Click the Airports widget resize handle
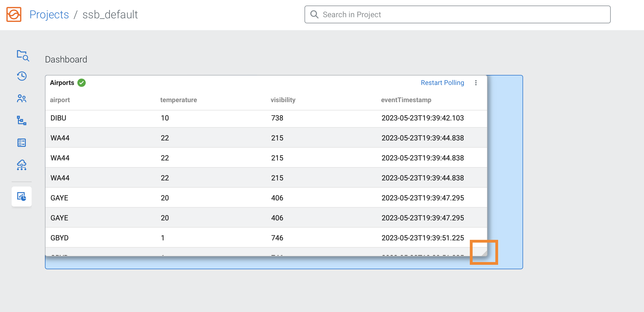This screenshot has width=644, height=312. click(484, 252)
